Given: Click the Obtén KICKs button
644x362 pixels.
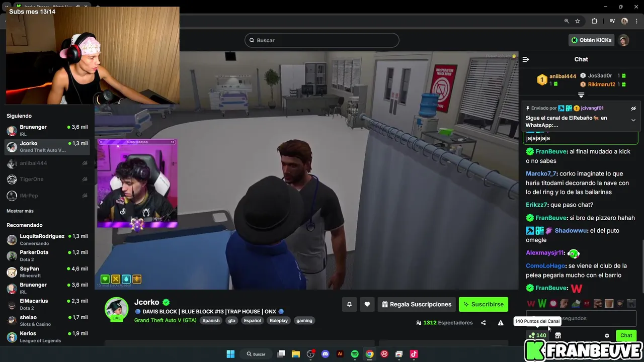Looking at the screenshot, I should click(592, 40).
